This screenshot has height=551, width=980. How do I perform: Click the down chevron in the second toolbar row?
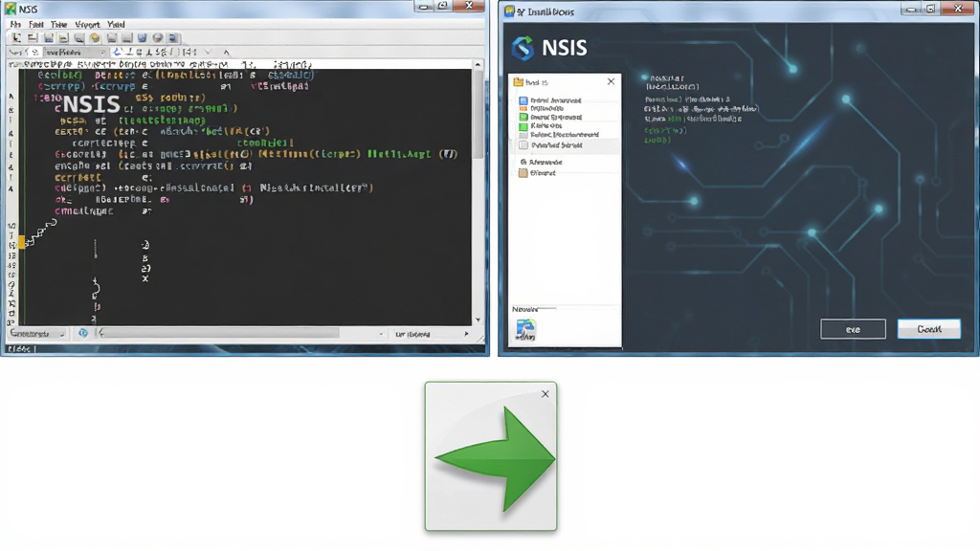[208, 53]
